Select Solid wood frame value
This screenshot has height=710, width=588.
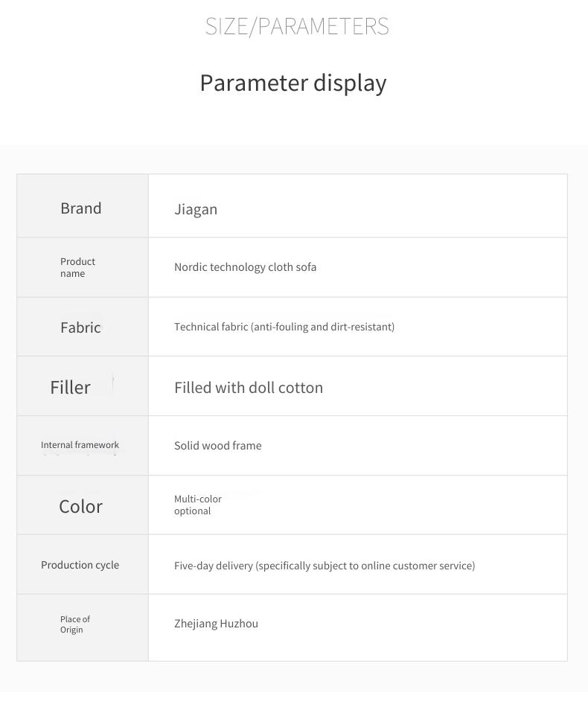point(218,446)
